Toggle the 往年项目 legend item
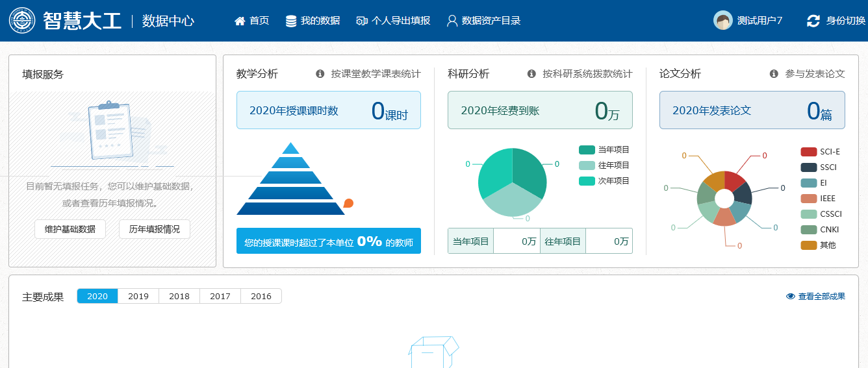The image size is (868, 368). (x=604, y=166)
